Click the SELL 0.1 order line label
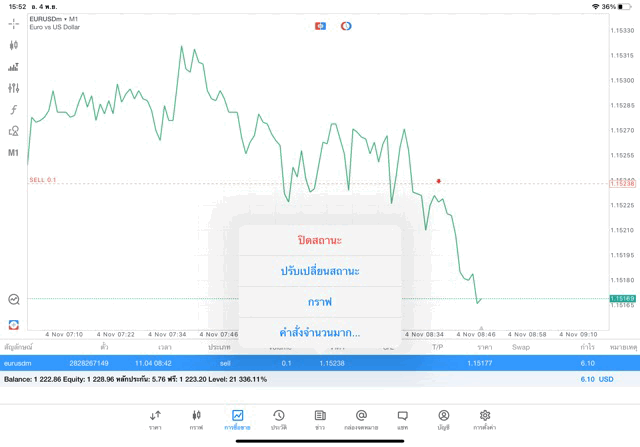Screen dimensions: 640x447 (43, 180)
